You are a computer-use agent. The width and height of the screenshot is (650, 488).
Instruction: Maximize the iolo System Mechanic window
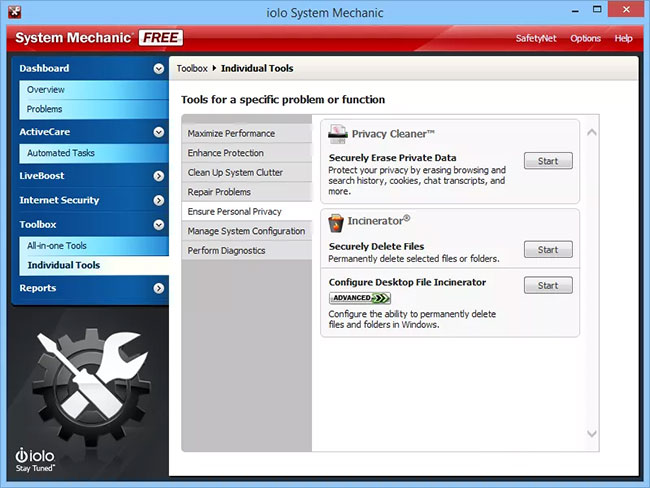[x=597, y=10]
